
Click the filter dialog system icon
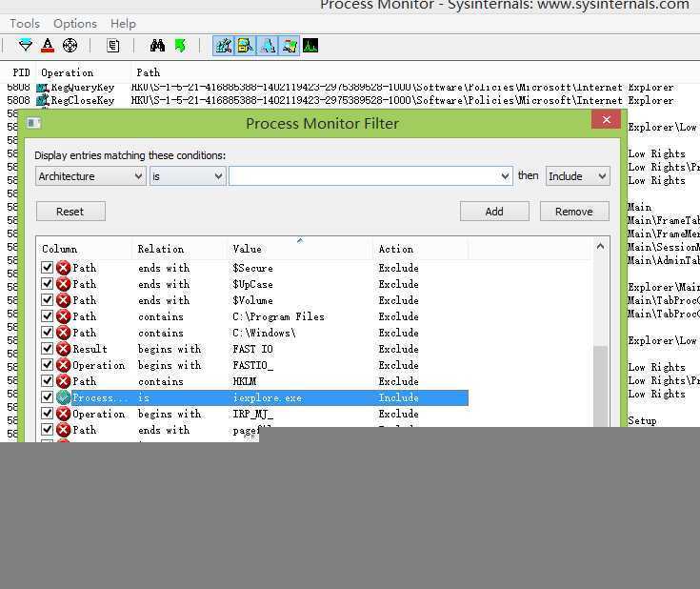pos(33,123)
